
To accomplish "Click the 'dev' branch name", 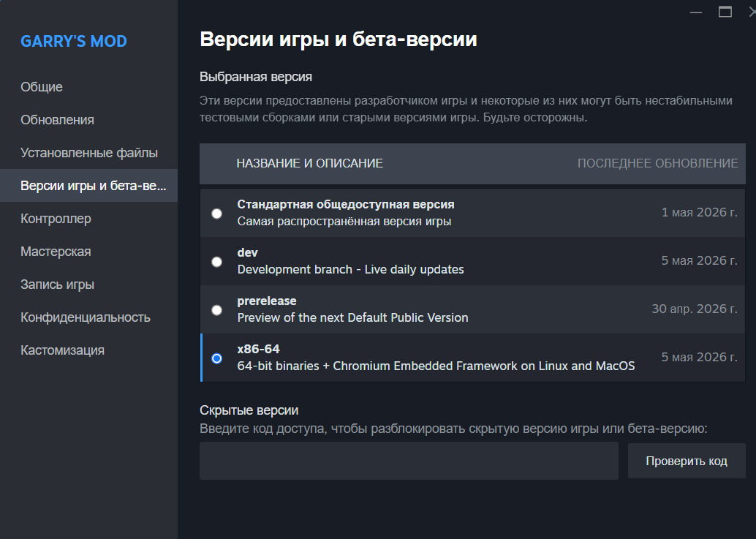I will (247, 252).
